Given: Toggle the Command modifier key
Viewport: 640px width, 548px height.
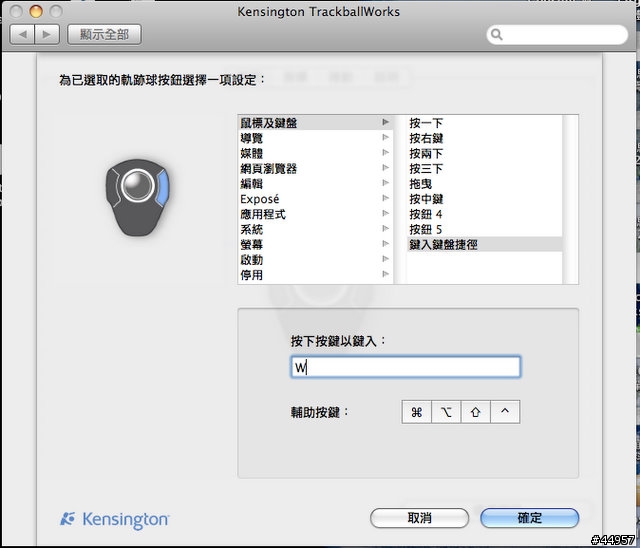Looking at the screenshot, I should 416,412.
